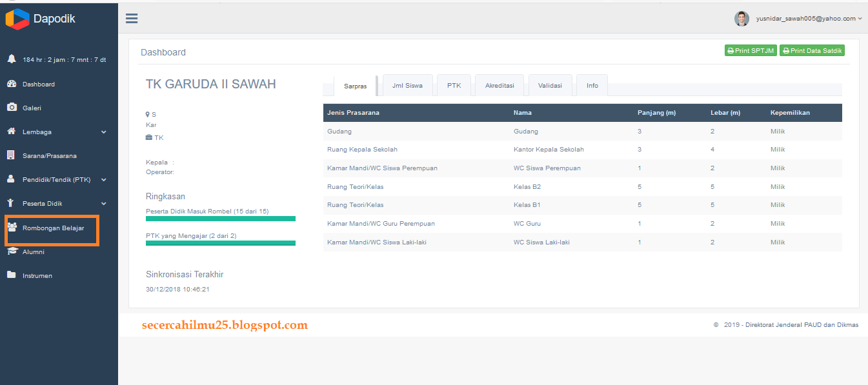Open the Alumni menu item
The height and width of the screenshot is (385, 868).
[34, 252]
